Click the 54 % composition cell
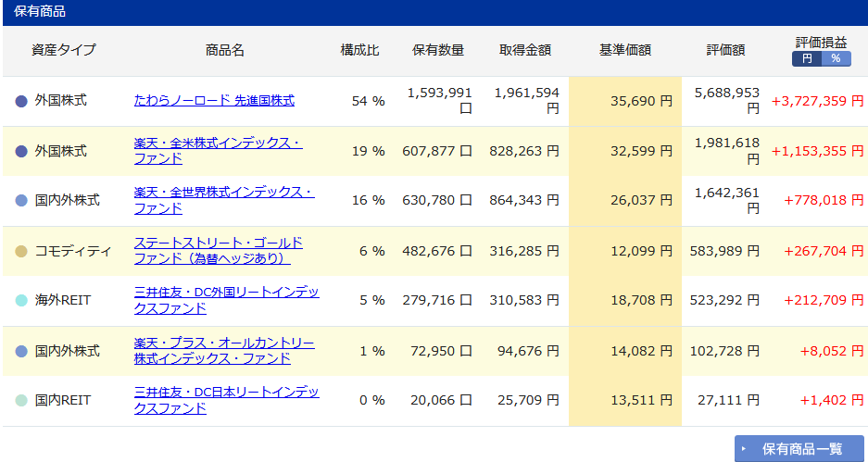The height and width of the screenshot is (462, 868). coord(368,101)
